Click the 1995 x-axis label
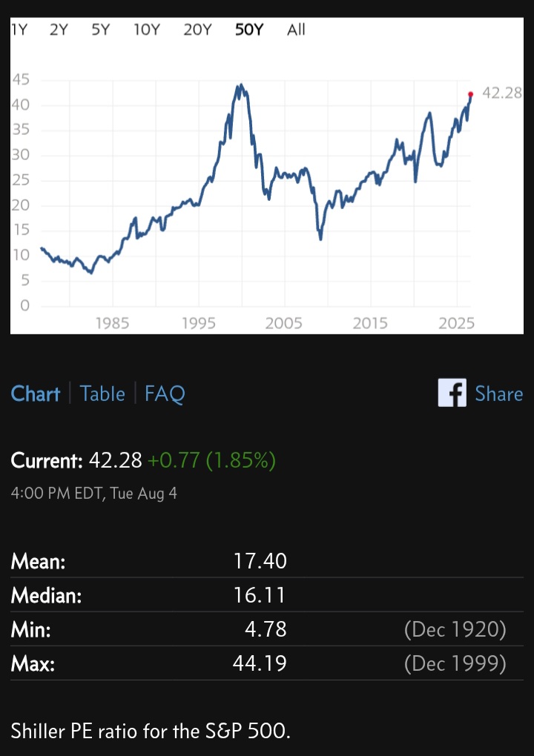Screen dimensions: 534x756 point(198,323)
